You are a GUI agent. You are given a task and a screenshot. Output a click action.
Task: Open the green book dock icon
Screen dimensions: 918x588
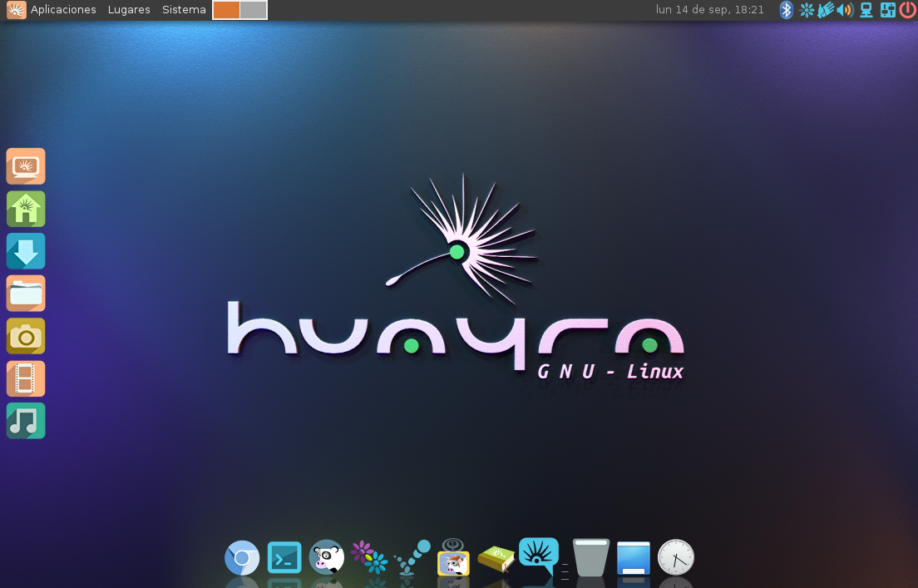pos(496,559)
